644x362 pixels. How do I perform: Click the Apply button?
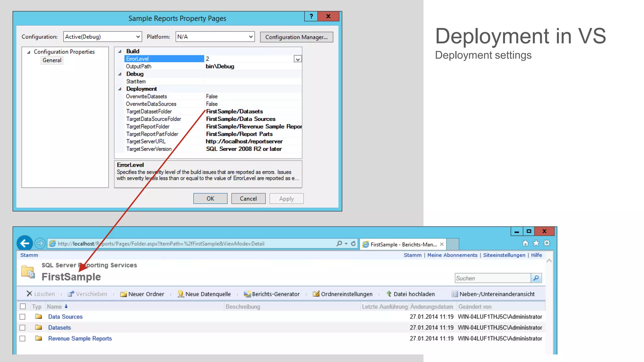pos(286,199)
